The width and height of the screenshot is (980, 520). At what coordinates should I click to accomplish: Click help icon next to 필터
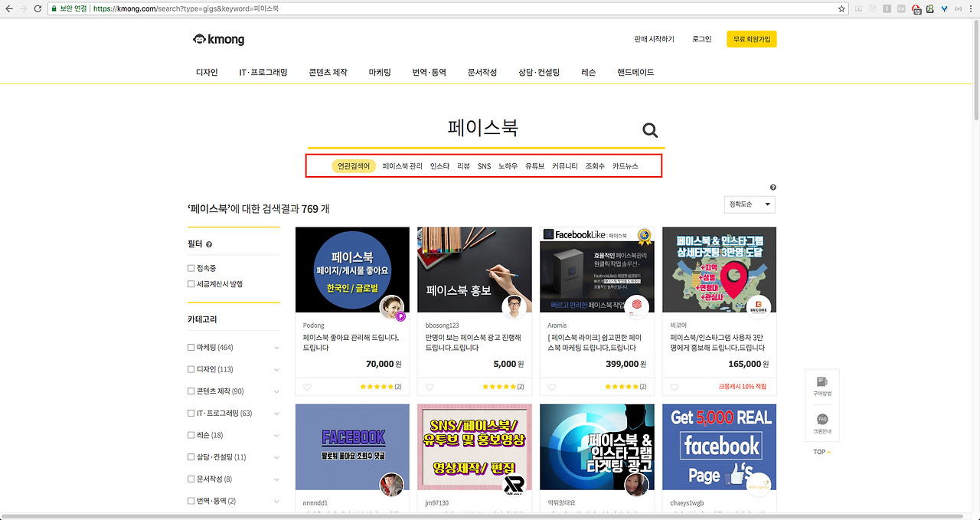(209, 244)
